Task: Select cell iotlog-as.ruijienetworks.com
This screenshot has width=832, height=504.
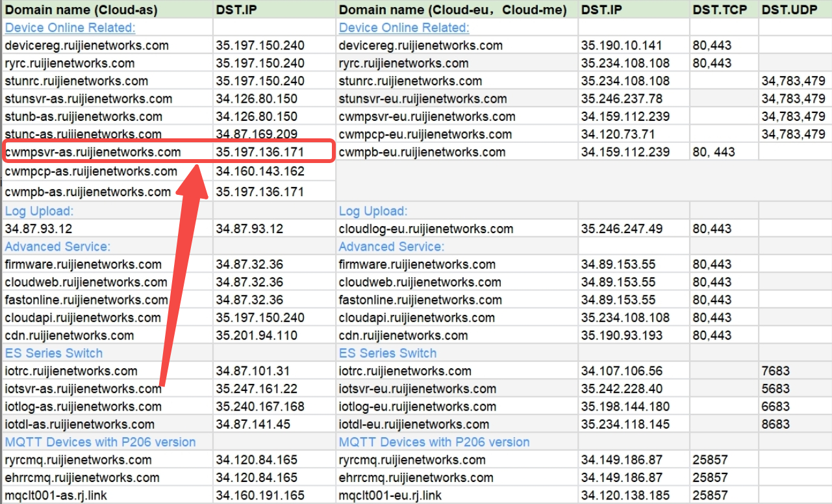Action: point(107,407)
